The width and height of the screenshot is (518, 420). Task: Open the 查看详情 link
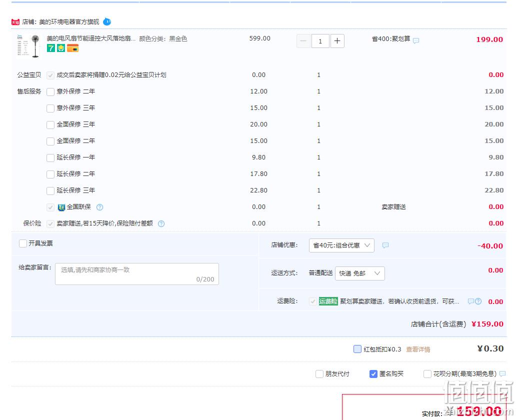418,349
